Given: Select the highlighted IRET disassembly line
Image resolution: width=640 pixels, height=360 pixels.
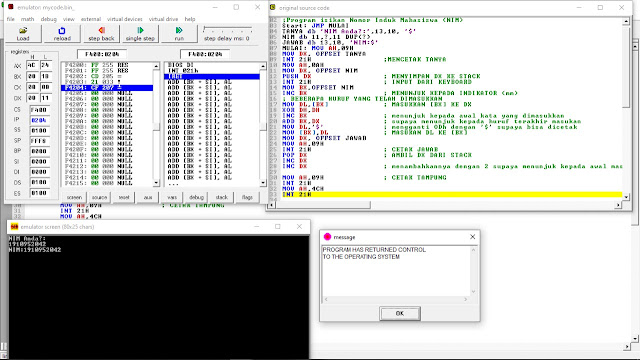Looking at the screenshot, I should point(212,76).
